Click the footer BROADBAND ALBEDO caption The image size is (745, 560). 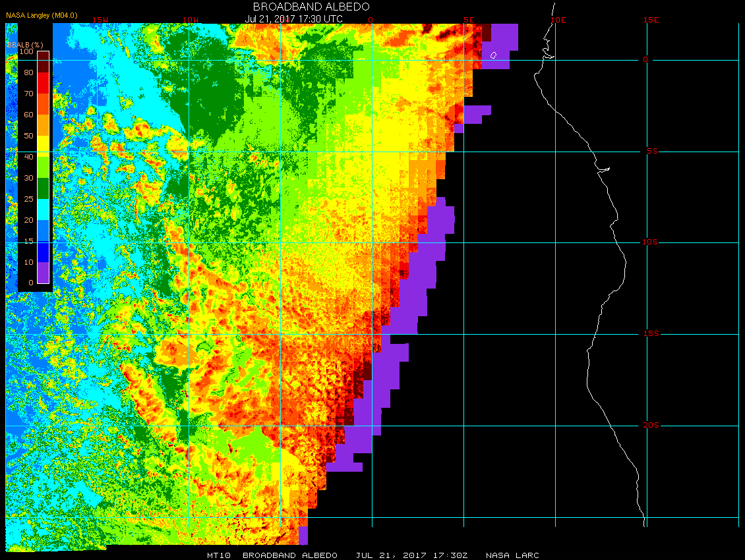(x=290, y=555)
